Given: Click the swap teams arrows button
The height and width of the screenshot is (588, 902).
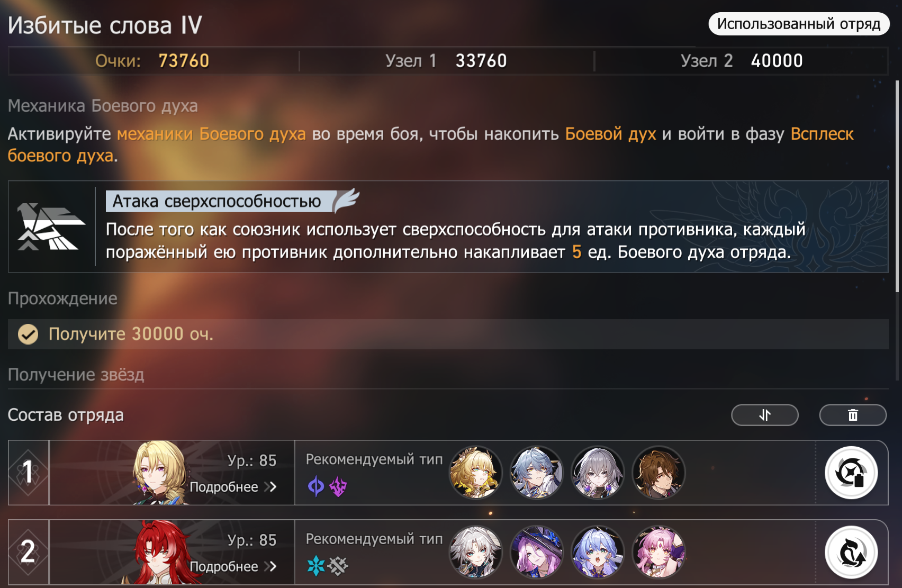Looking at the screenshot, I should click(x=765, y=415).
